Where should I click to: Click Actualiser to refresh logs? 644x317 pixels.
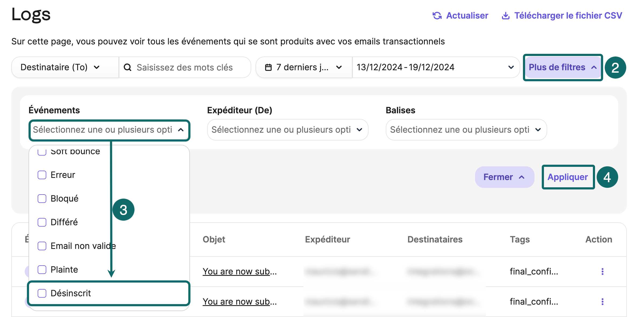point(460,16)
